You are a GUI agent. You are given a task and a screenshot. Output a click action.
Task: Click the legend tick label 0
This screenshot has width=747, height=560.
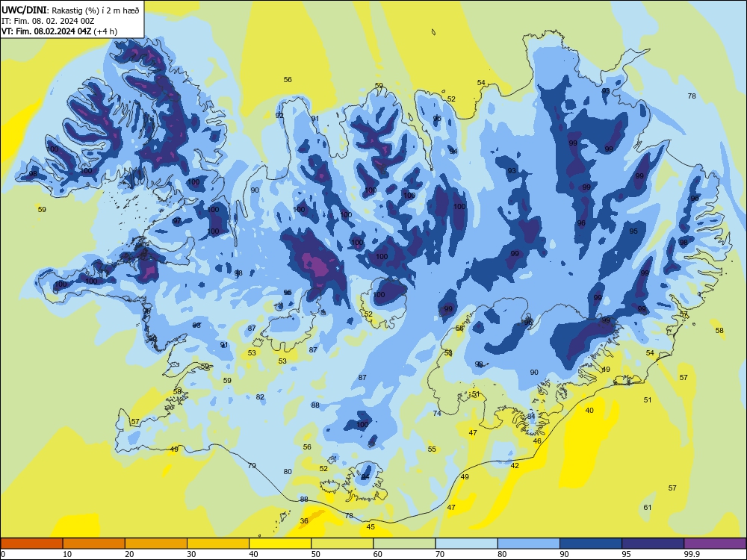(3, 554)
